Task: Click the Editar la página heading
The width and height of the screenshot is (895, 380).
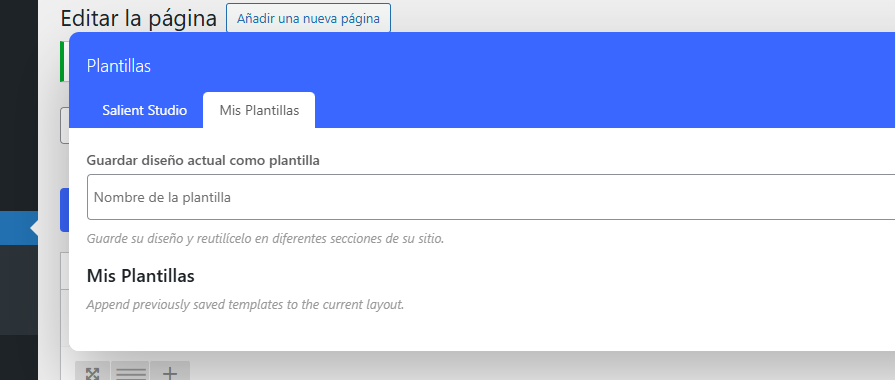Action: coord(139,18)
